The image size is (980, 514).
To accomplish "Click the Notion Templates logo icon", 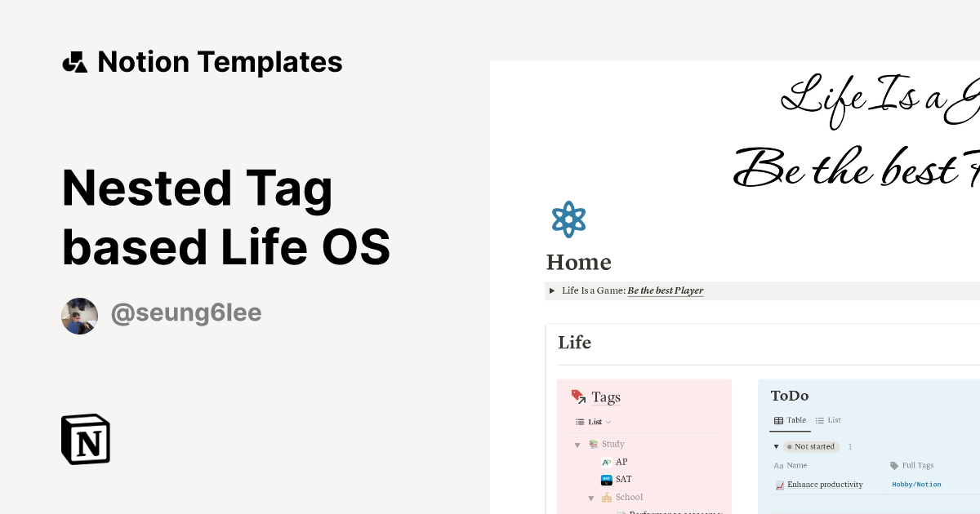I will [x=74, y=61].
